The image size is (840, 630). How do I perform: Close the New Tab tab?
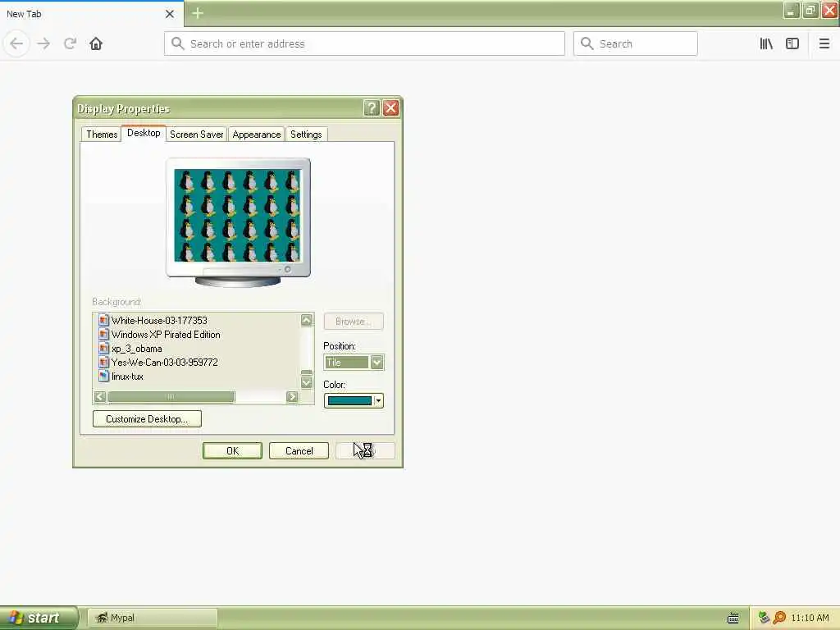click(170, 14)
